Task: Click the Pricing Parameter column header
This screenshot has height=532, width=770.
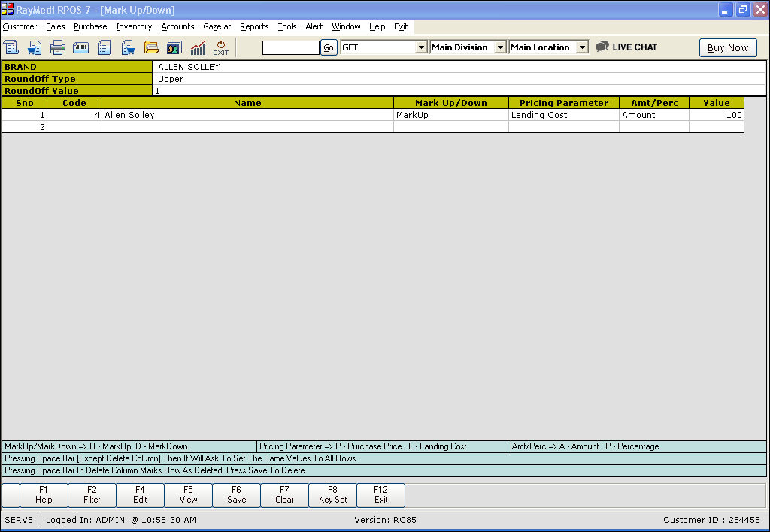Action: tap(564, 103)
